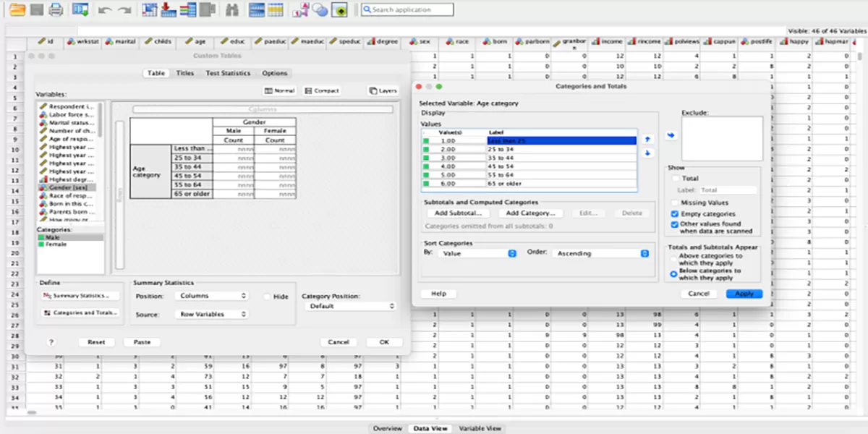Click the redo arrow icon
Image resolution: width=868 pixels, height=434 pixels.
(x=124, y=10)
